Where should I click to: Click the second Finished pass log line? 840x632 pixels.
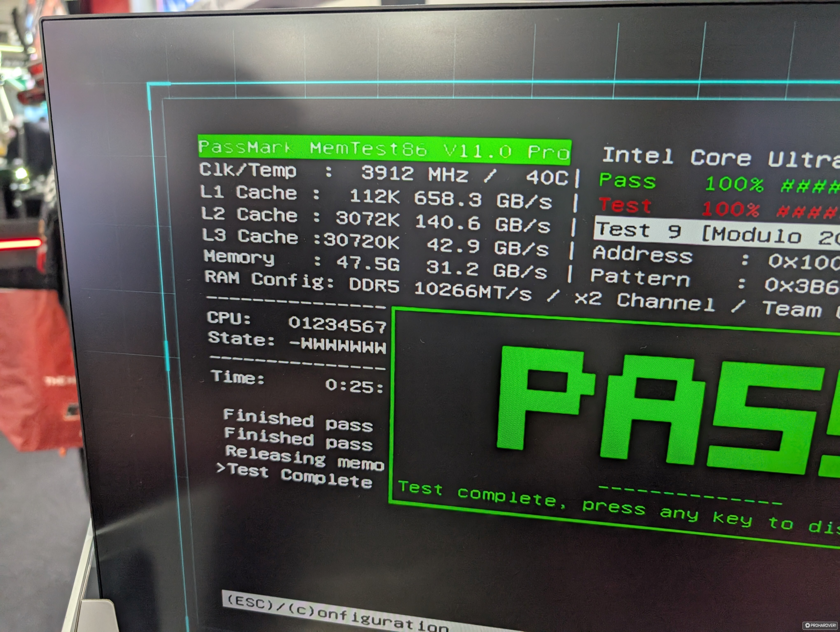click(299, 439)
